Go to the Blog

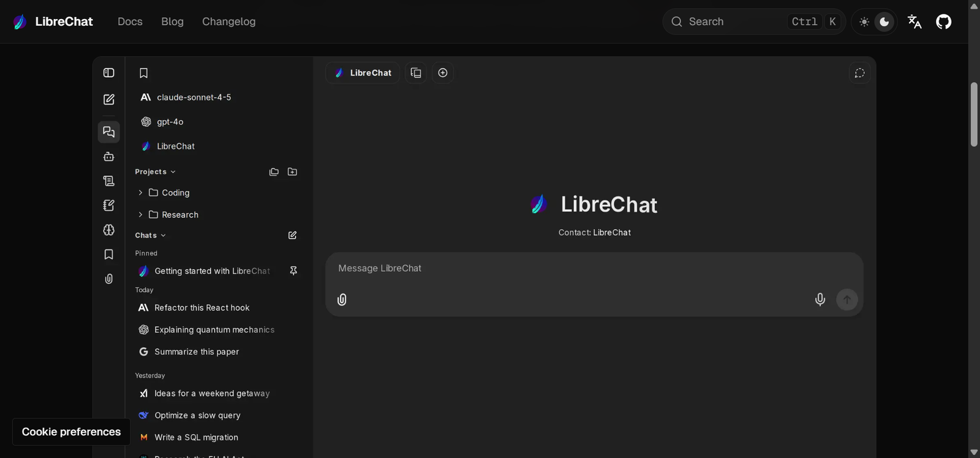[x=172, y=21]
